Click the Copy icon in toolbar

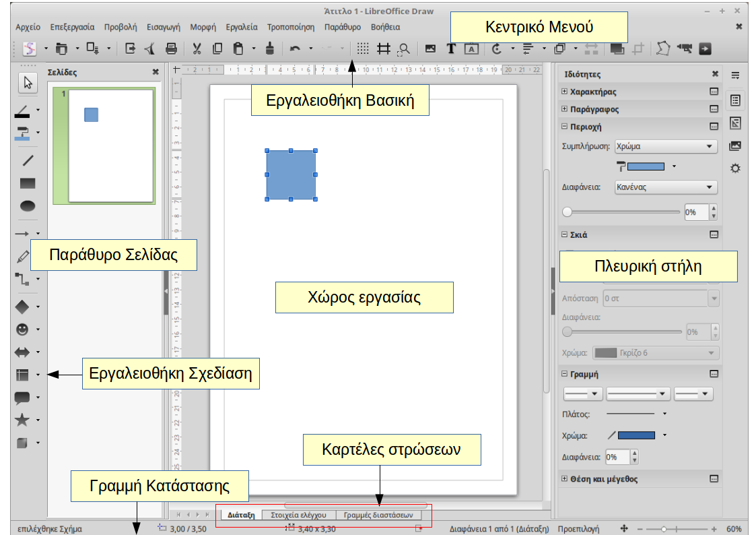[x=217, y=49]
